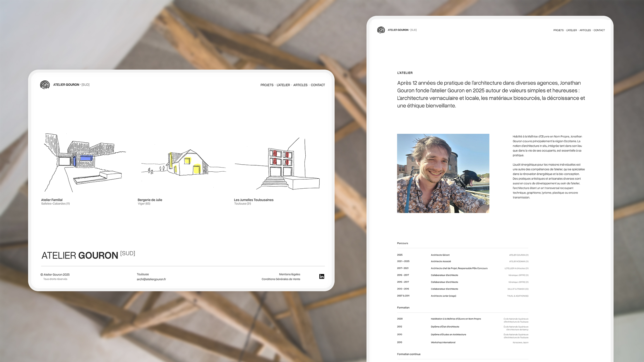Click the paragraph starting Habilité à la Maîtrise
644x362 pixels.
[547, 146]
